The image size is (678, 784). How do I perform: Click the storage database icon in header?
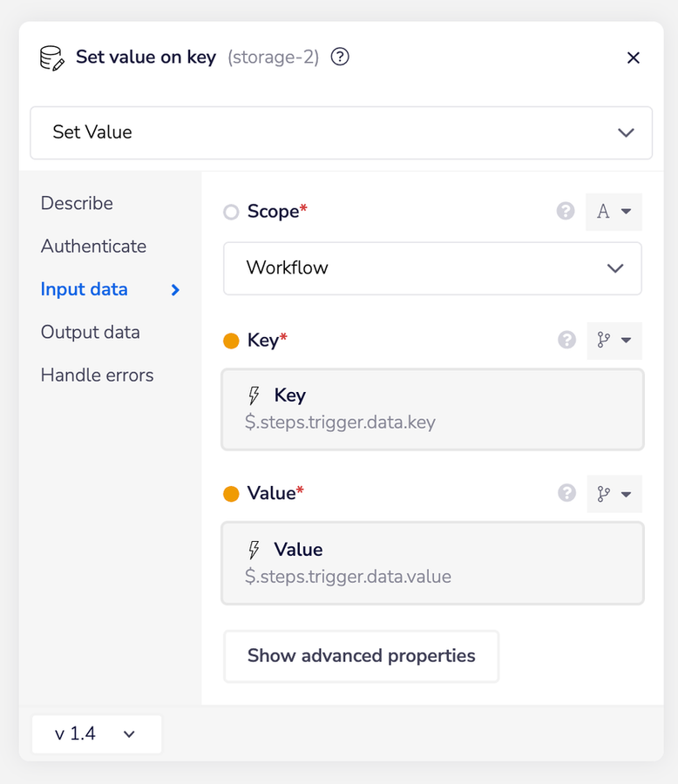[x=51, y=58]
